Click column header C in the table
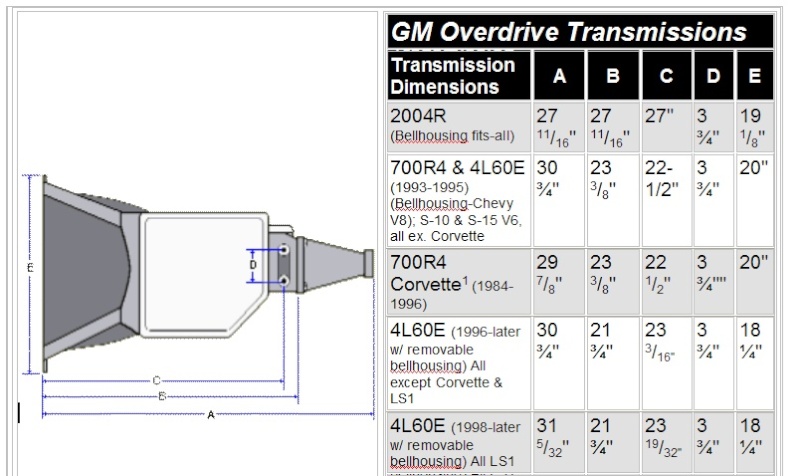 point(666,76)
